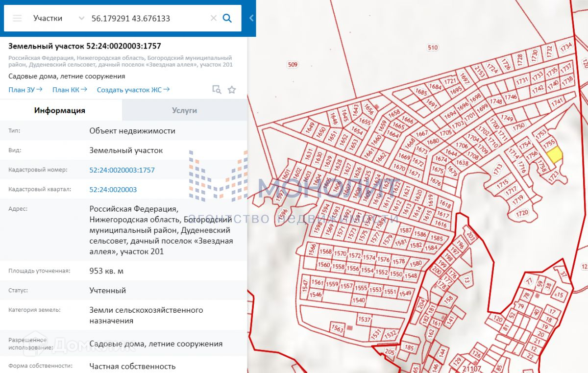The image size is (588, 373).
Task: Select parcel 510 on the map
Action: coord(433,48)
